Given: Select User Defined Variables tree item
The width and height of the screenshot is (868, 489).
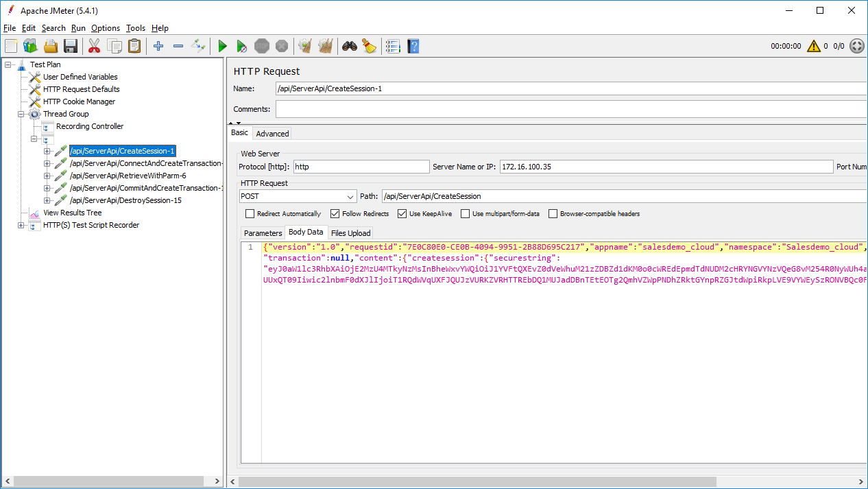Looking at the screenshot, I should 80,77.
